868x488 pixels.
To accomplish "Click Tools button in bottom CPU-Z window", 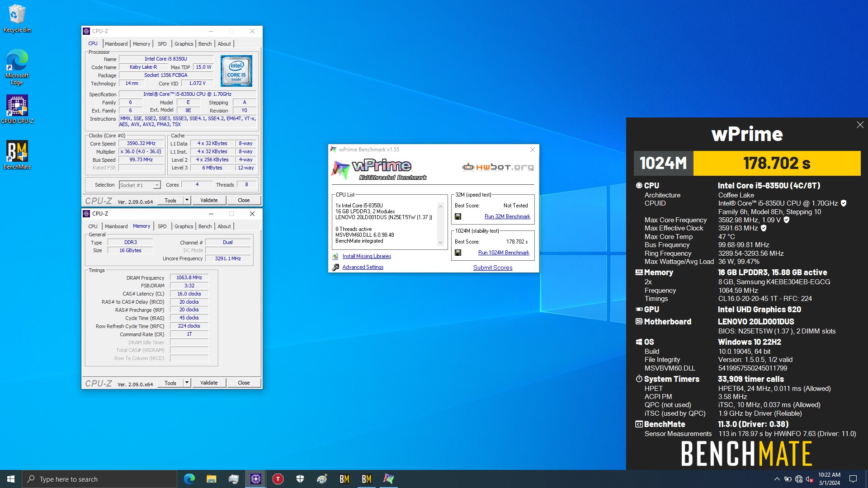I will [170, 383].
